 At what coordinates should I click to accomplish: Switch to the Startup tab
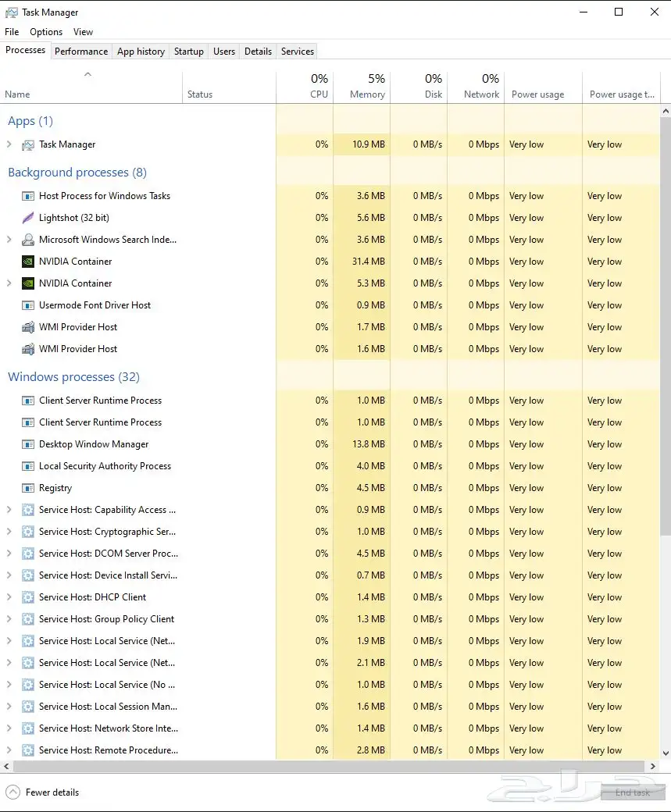point(188,52)
